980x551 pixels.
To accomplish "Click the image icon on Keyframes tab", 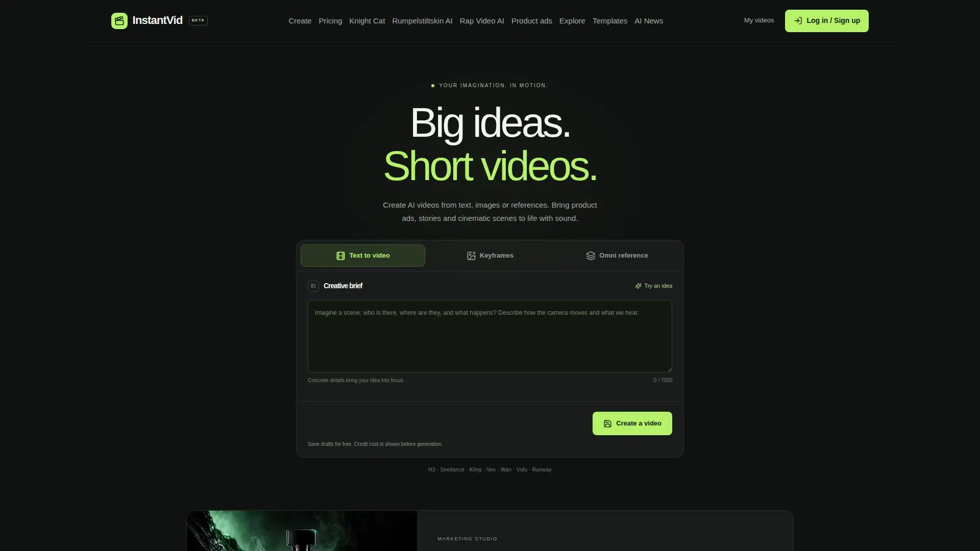I will click(x=471, y=256).
